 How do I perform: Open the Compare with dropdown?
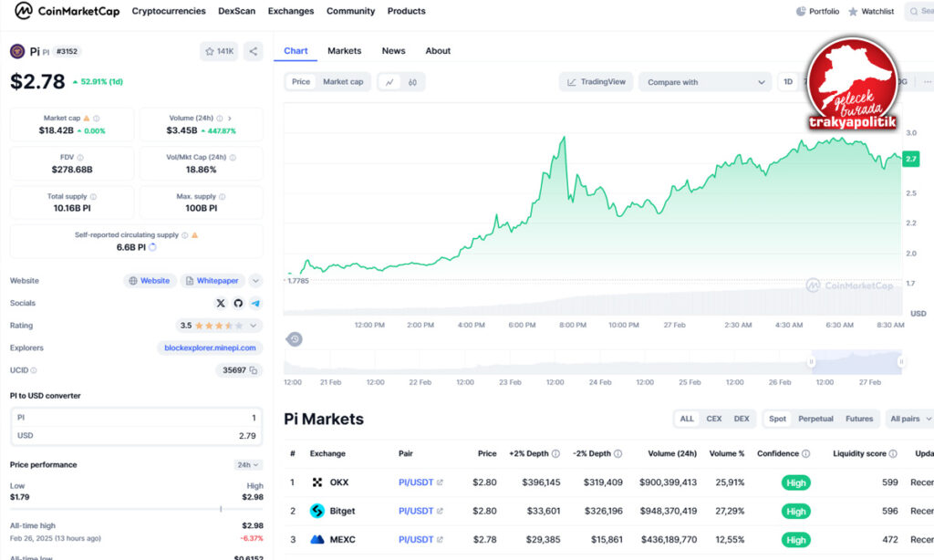pos(705,82)
